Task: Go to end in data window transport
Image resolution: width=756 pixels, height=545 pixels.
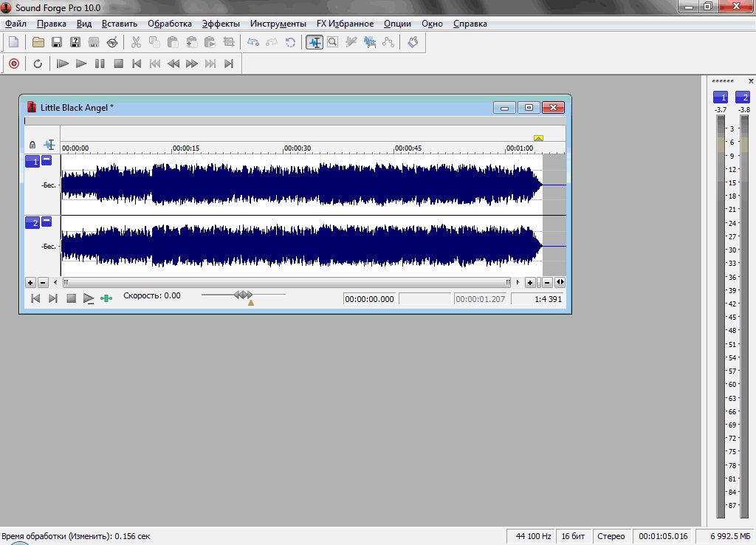Action: tap(53, 298)
